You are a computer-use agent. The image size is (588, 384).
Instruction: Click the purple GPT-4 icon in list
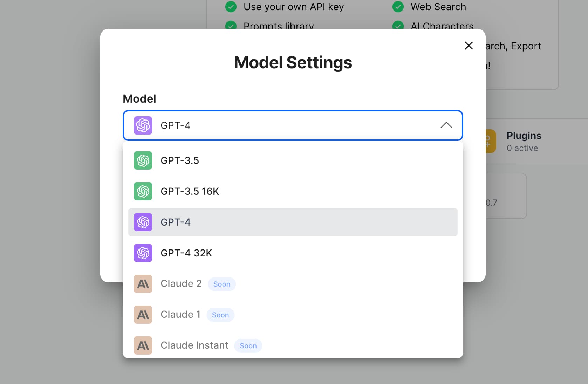point(143,222)
